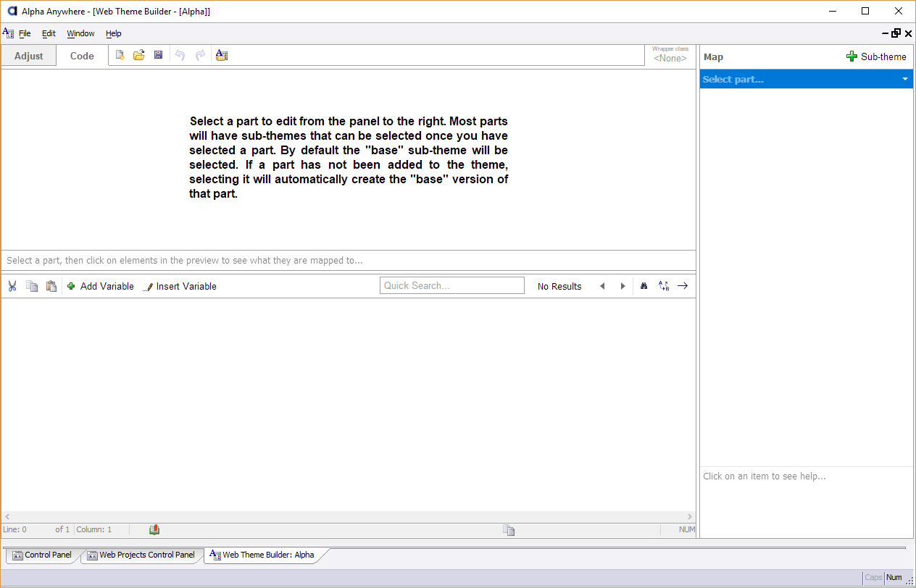Open the Help menu
The height and width of the screenshot is (588, 916).
pyautogui.click(x=114, y=33)
